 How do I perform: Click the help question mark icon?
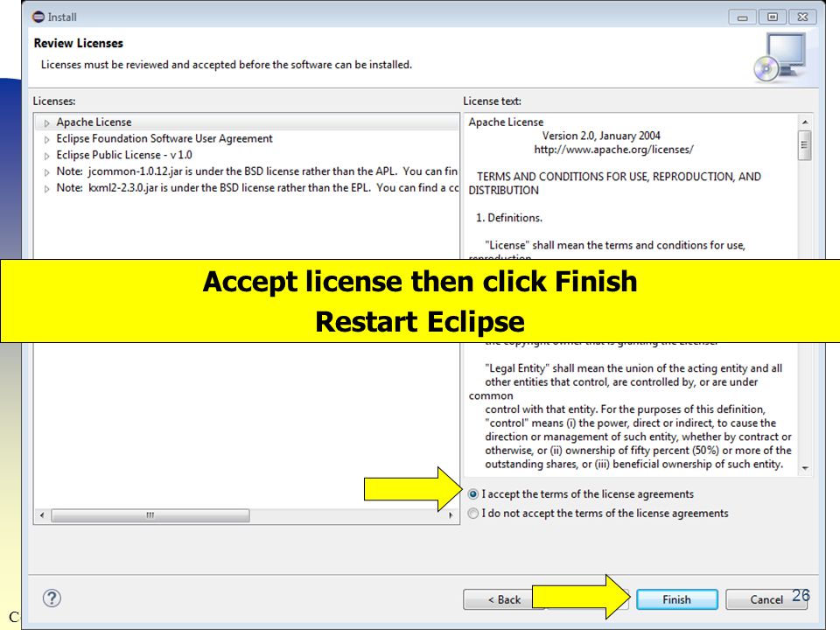[x=52, y=598]
